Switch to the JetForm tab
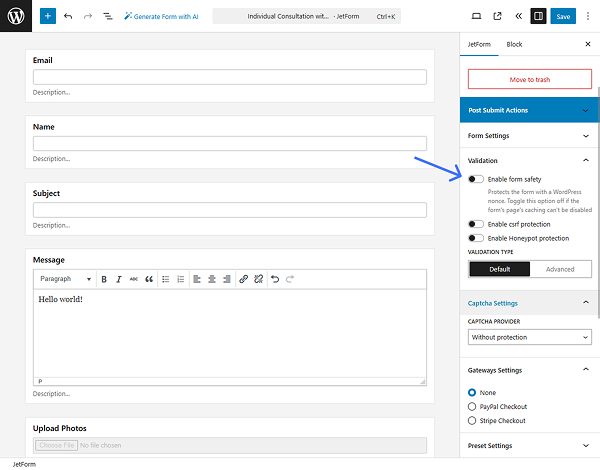This screenshot has height=470, width=600. 479,44
